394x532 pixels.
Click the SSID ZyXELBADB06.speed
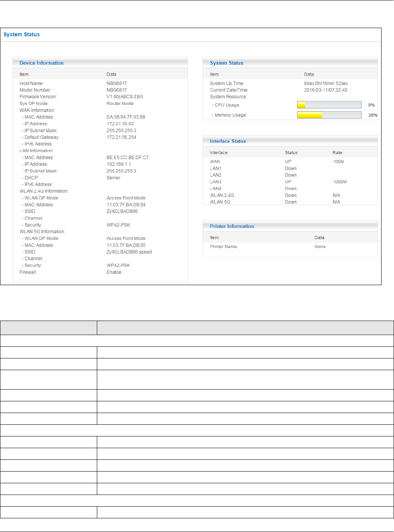(x=129, y=252)
